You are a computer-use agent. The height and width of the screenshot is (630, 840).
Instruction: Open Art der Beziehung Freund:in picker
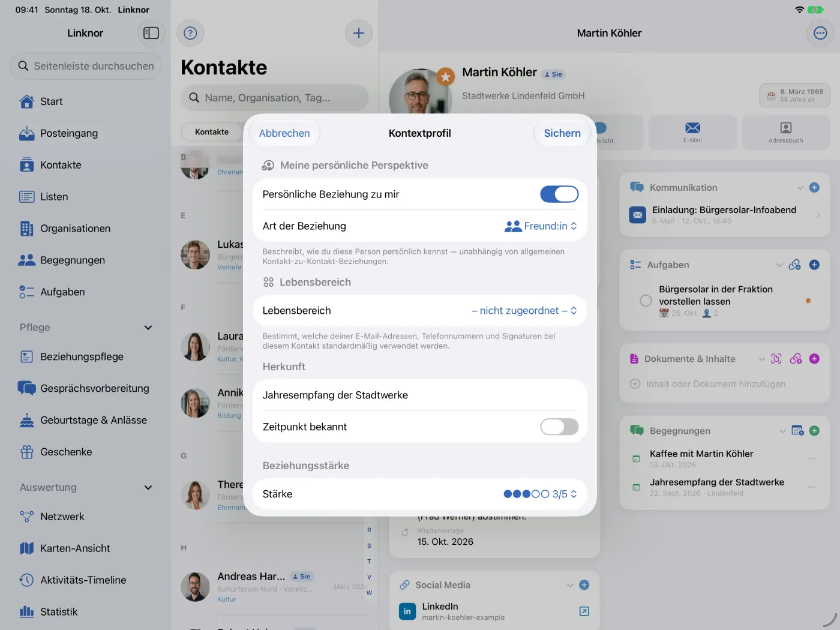[541, 226]
